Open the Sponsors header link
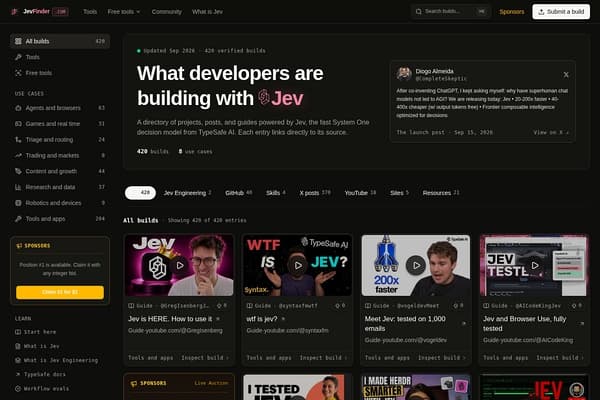This screenshot has height=400, width=600. (x=512, y=12)
